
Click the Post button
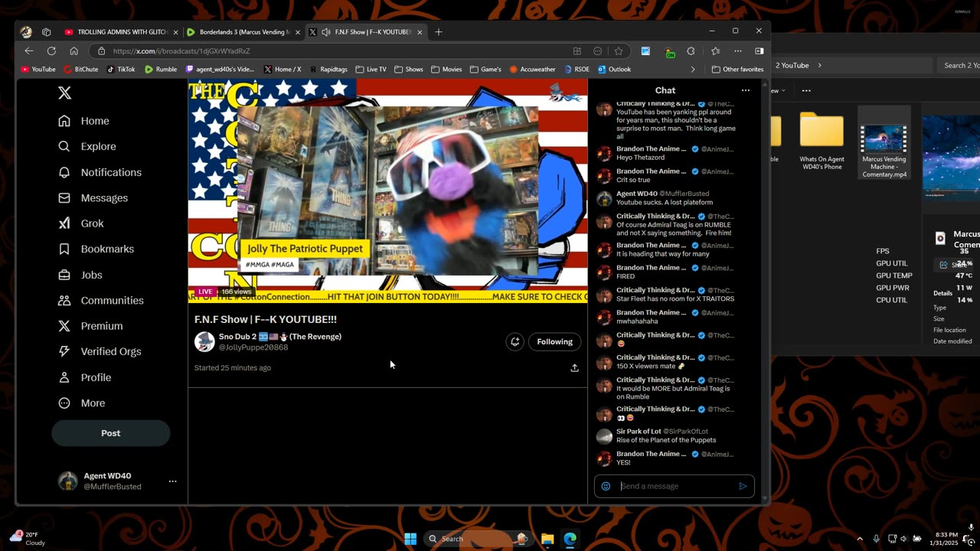[111, 433]
